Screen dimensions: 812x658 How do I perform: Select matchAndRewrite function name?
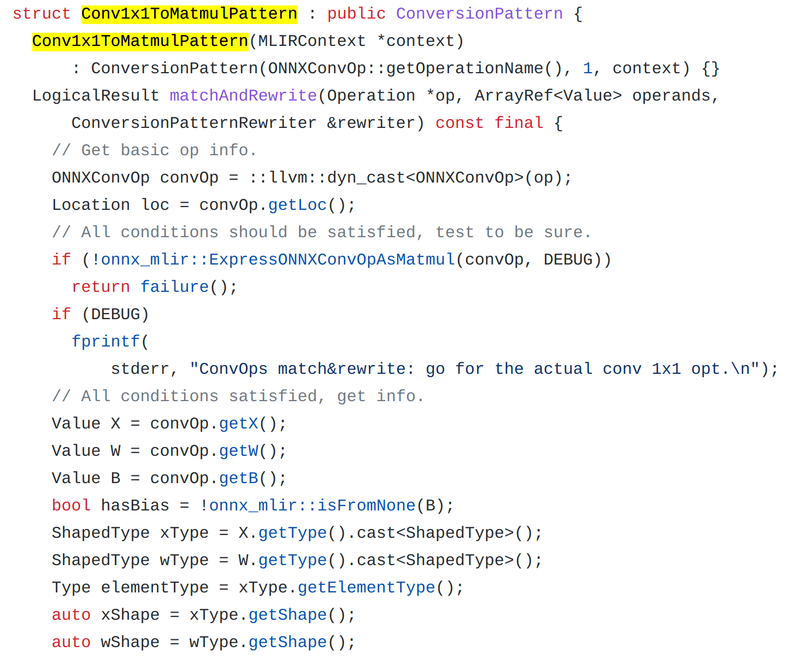point(243,96)
